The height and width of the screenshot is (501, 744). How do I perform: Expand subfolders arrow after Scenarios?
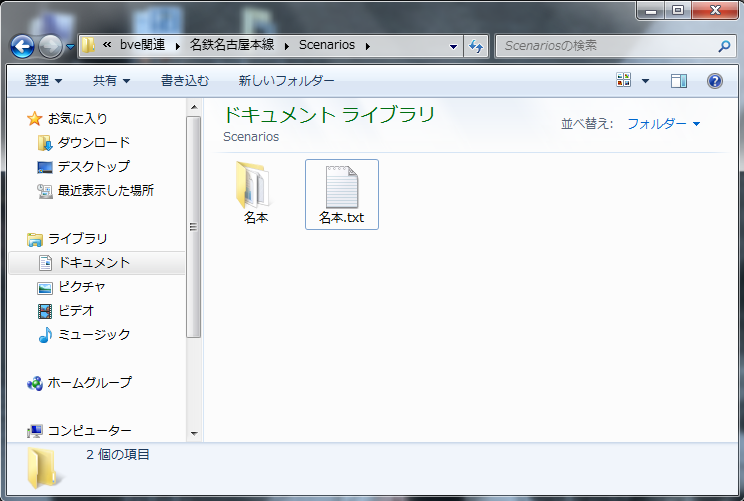pos(368,46)
